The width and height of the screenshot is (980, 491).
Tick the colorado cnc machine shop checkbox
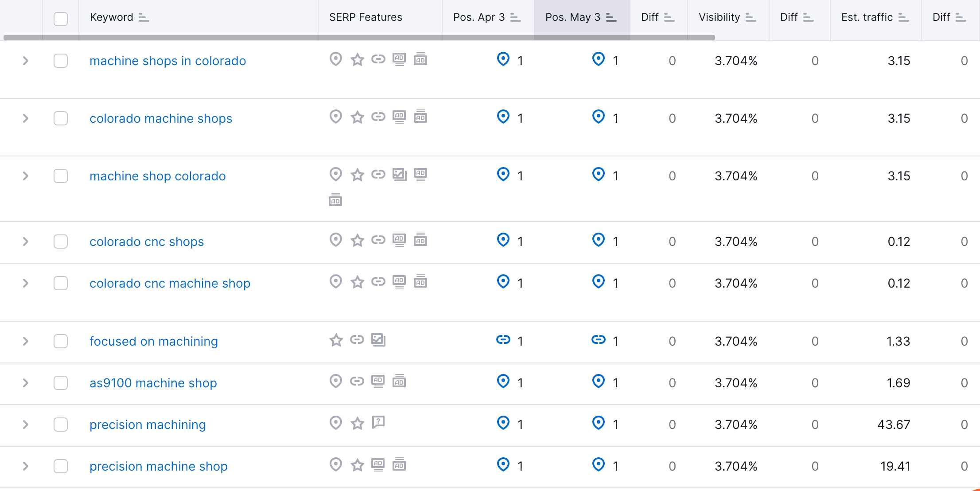tap(61, 283)
